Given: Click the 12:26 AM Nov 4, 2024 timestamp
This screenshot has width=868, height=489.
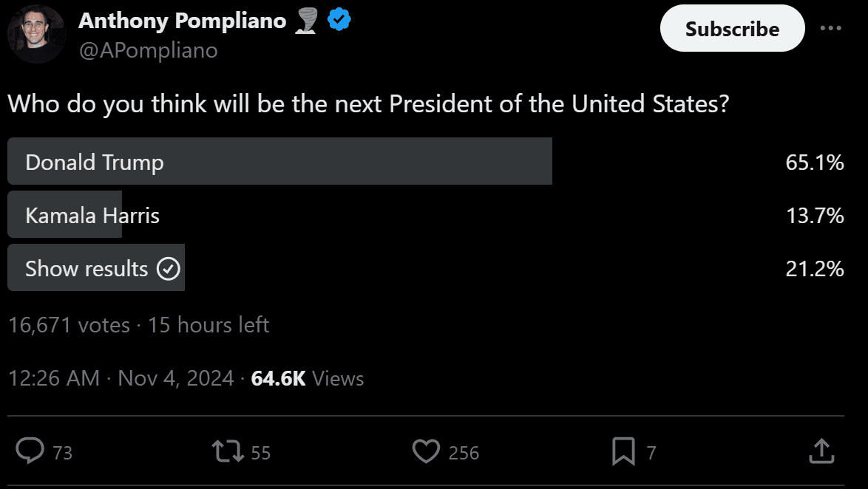Looking at the screenshot, I should click(x=121, y=378).
